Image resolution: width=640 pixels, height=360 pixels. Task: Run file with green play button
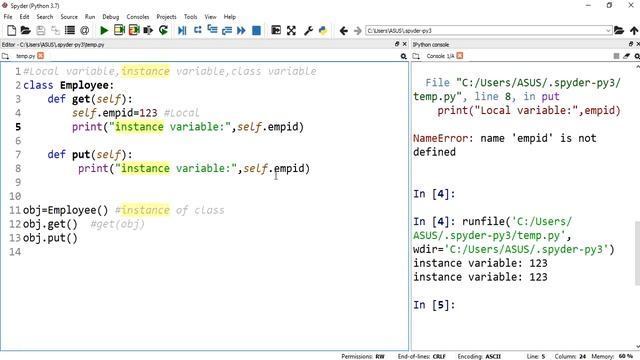[x=104, y=30]
